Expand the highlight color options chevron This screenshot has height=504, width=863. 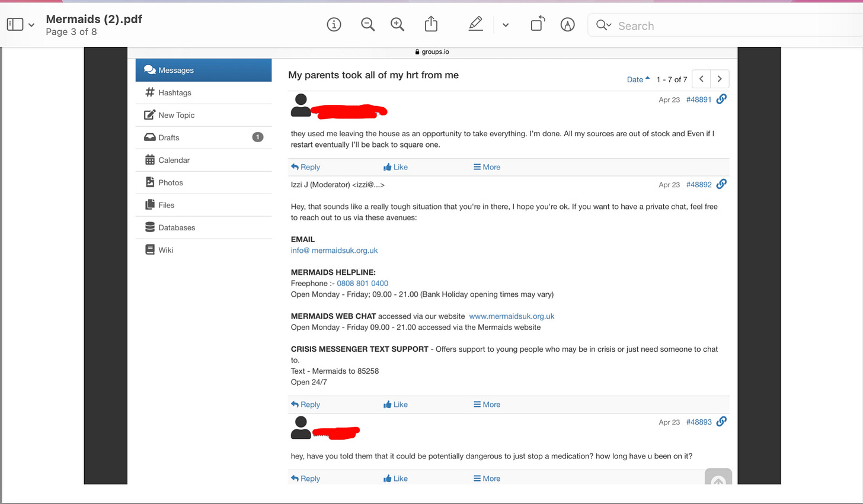point(506,25)
